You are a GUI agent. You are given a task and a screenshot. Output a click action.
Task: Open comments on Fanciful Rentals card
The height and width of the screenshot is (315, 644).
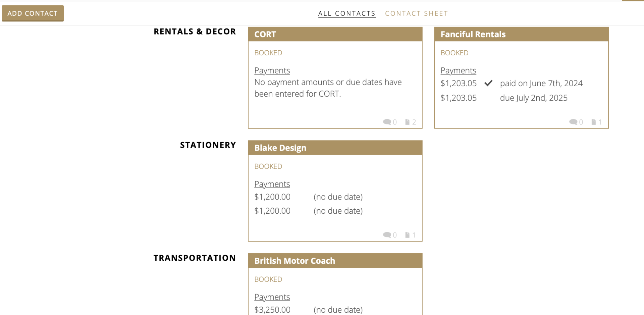click(573, 122)
